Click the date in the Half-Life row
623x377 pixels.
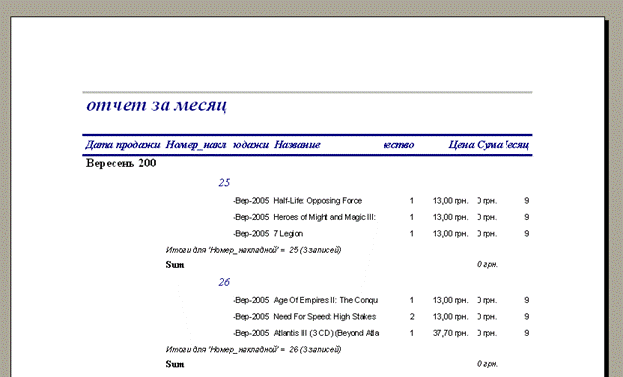coord(251,201)
